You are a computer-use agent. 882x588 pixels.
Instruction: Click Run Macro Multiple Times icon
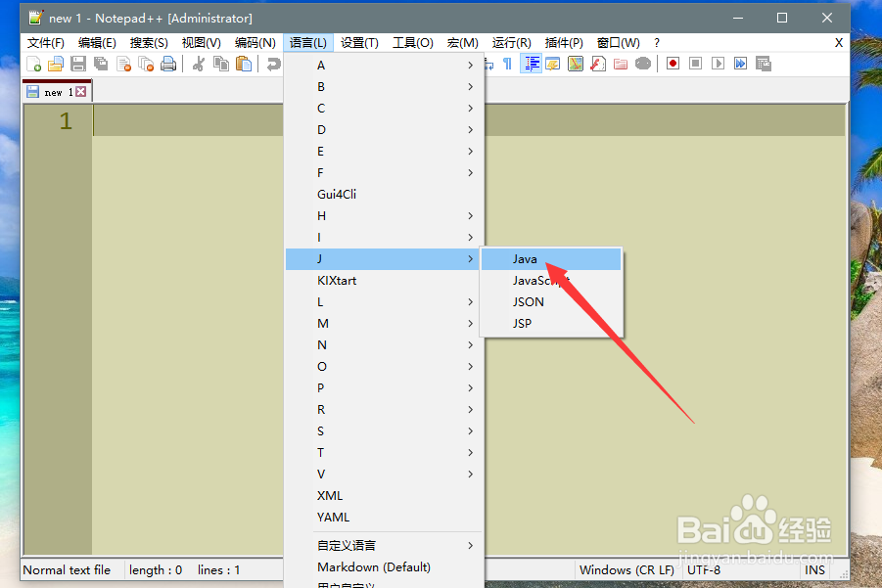pyautogui.click(x=740, y=64)
